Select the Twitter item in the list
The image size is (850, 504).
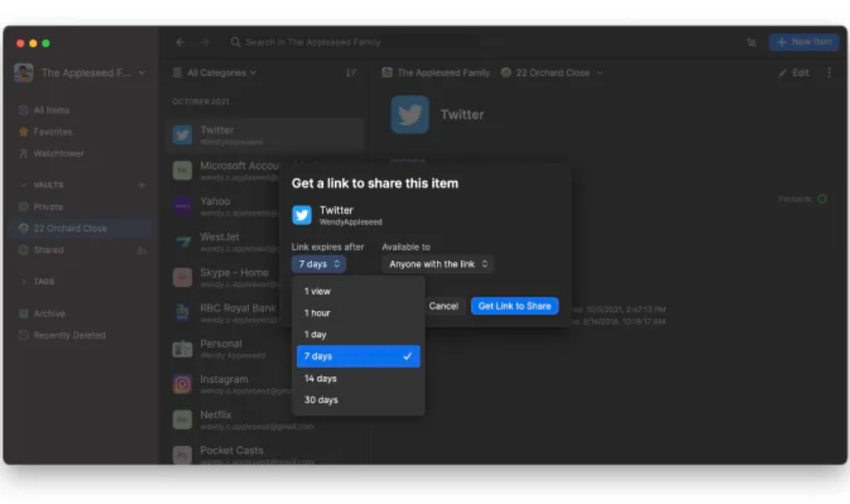tap(265, 135)
